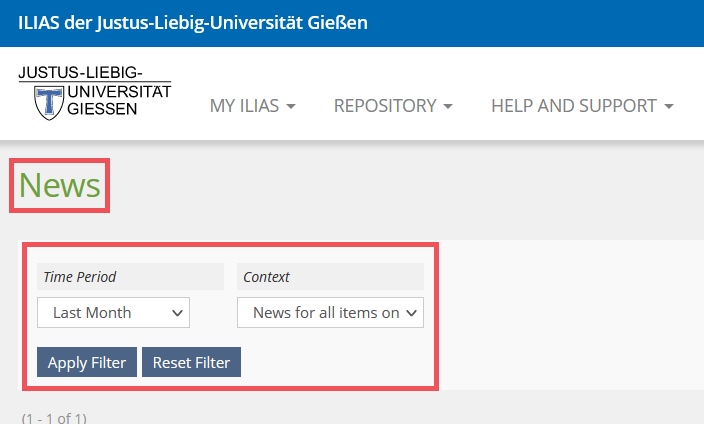
Task: Expand the Time Period dropdown showing Last Month
Action: pos(113,312)
